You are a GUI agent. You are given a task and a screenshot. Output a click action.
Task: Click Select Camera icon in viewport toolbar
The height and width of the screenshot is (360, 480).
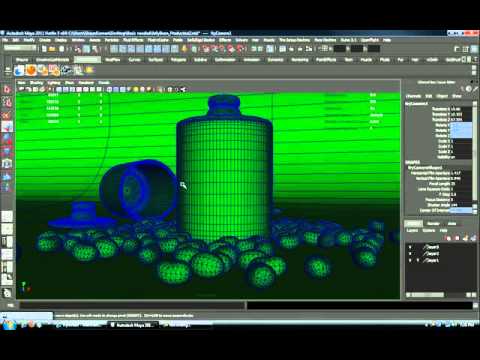point(22,89)
